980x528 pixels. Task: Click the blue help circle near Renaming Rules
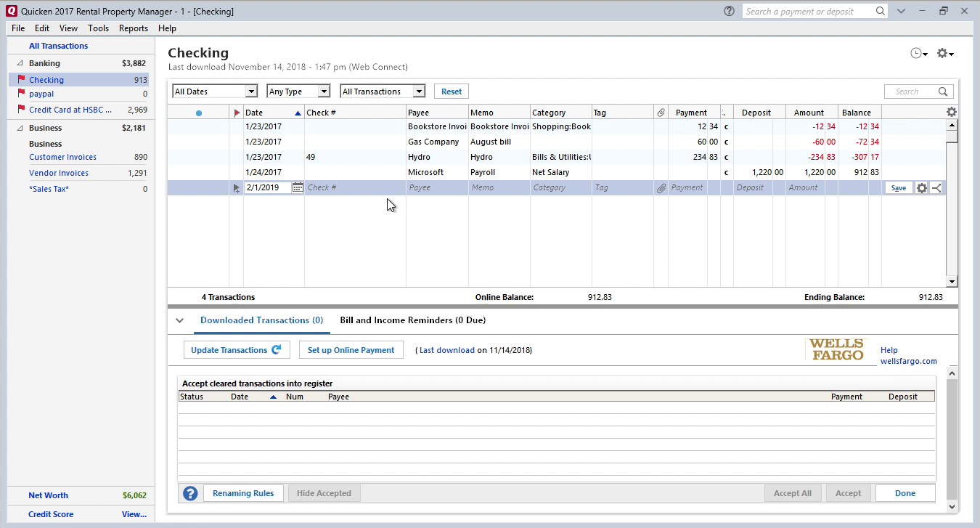click(190, 493)
